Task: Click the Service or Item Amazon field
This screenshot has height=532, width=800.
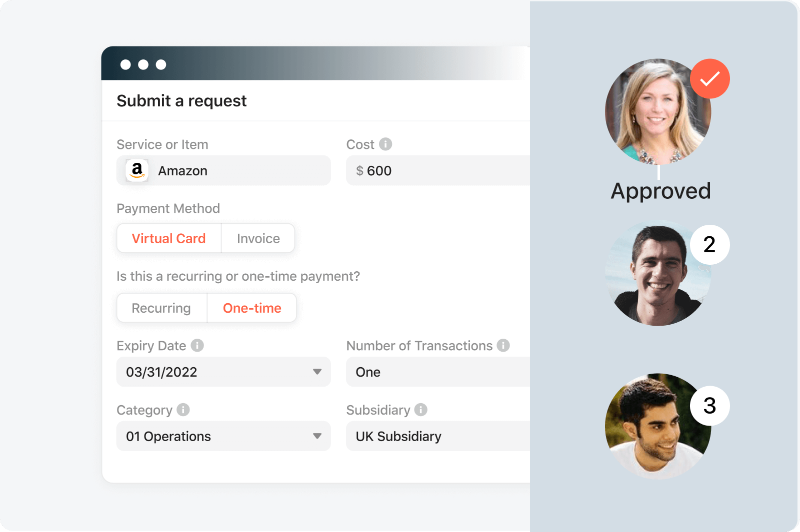Action: point(223,170)
